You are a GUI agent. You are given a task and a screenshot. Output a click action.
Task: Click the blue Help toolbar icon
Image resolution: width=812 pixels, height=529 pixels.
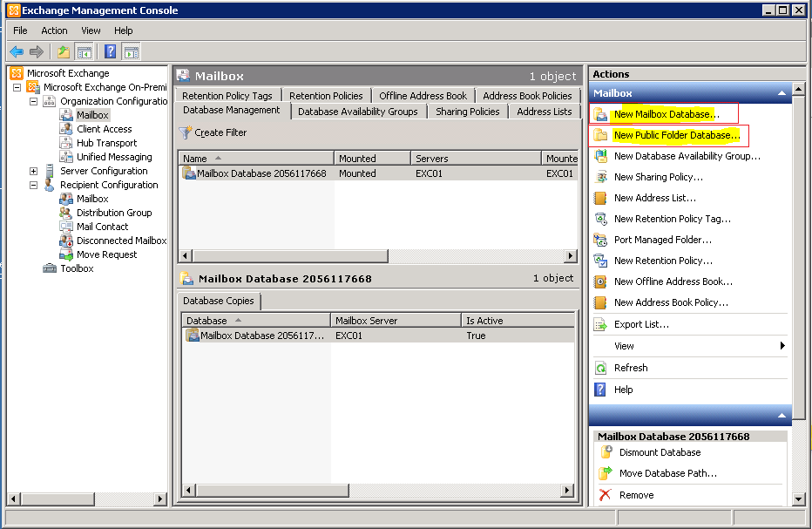[x=111, y=51]
